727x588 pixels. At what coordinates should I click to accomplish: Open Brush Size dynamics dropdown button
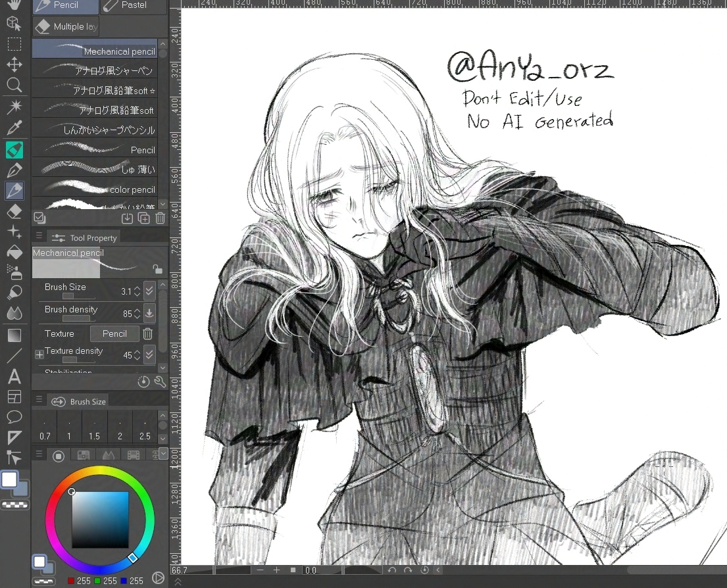[149, 291]
